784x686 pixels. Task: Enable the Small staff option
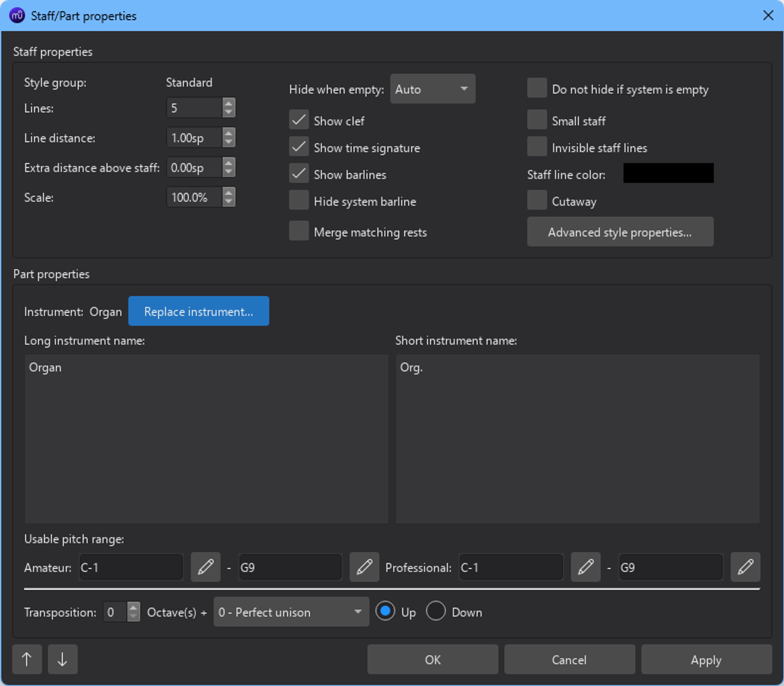point(537,120)
